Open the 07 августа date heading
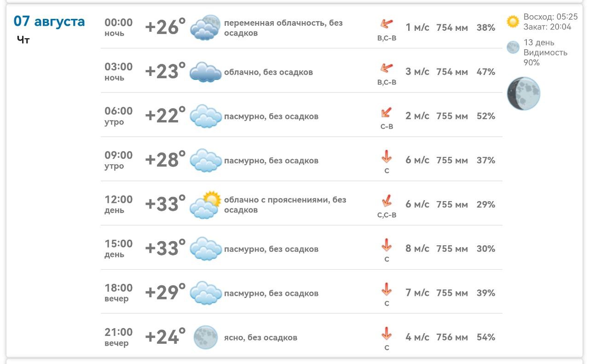 [x=49, y=21]
